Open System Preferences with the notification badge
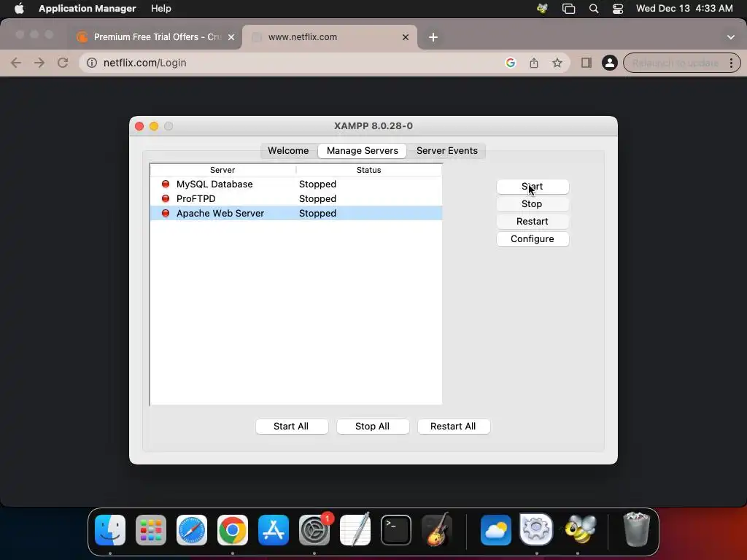 pos(314,530)
